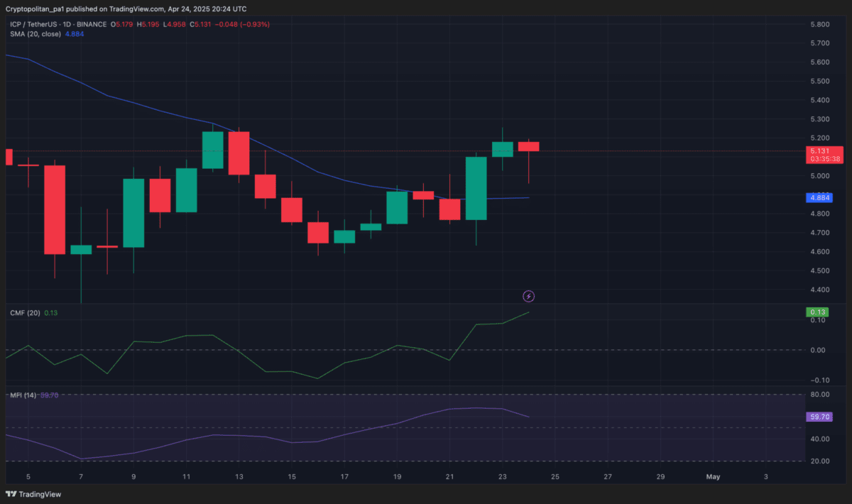Click the 5.800 price axis label

click(820, 24)
